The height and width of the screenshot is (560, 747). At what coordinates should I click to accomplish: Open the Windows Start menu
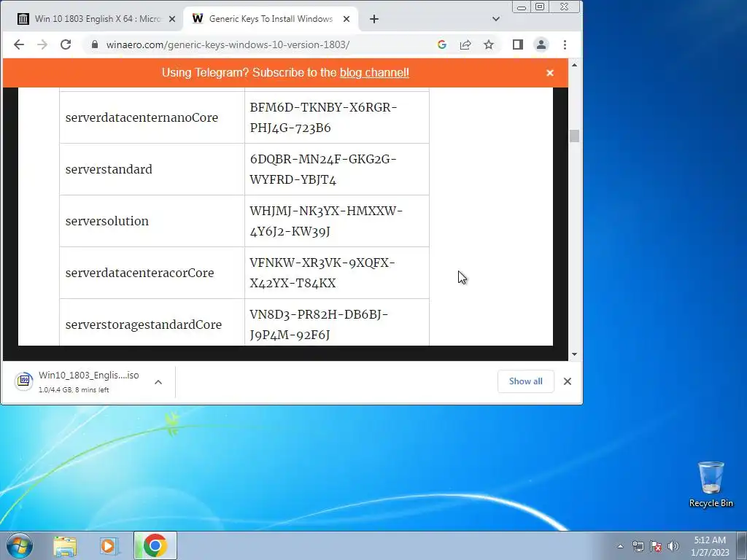coord(20,545)
